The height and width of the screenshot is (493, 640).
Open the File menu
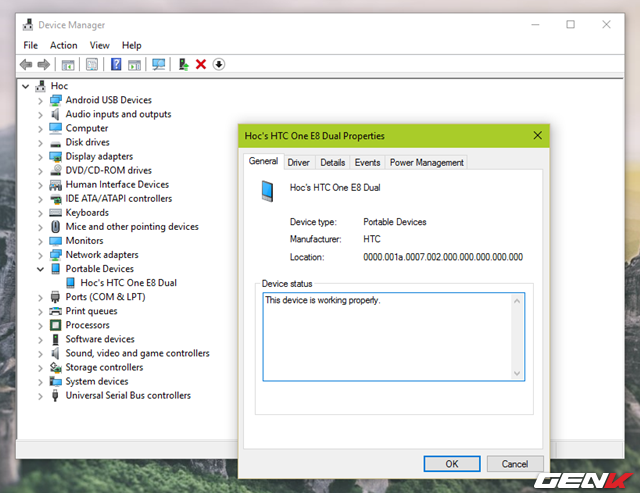point(31,45)
